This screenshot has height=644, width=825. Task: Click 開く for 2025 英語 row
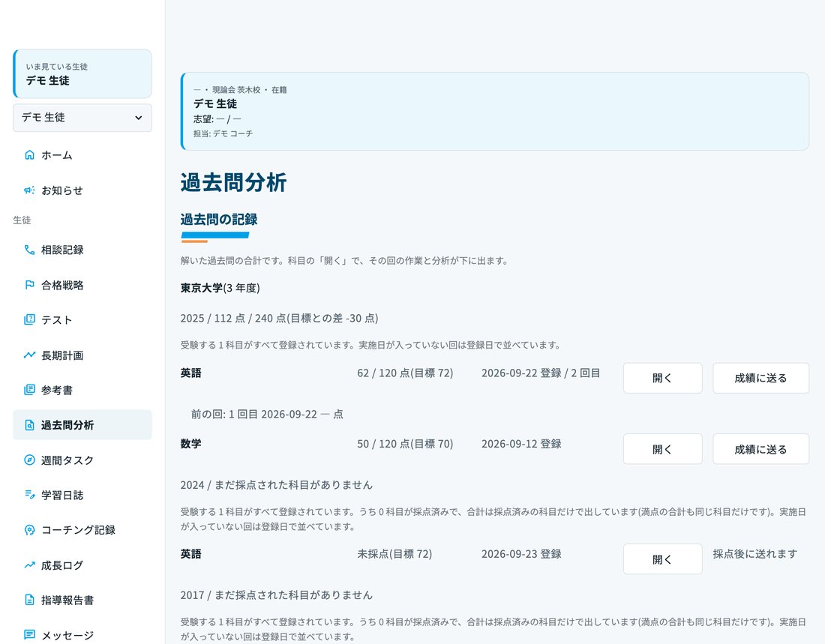pyautogui.click(x=662, y=378)
